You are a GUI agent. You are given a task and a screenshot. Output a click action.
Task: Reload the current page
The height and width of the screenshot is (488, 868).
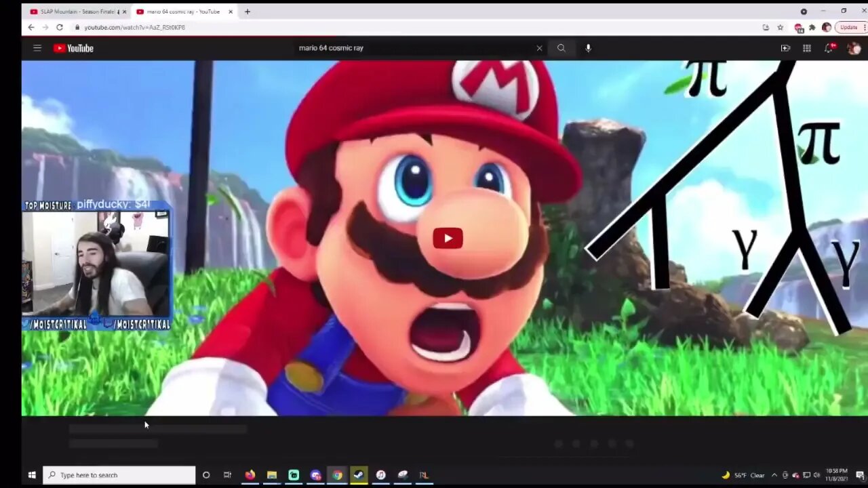60,27
